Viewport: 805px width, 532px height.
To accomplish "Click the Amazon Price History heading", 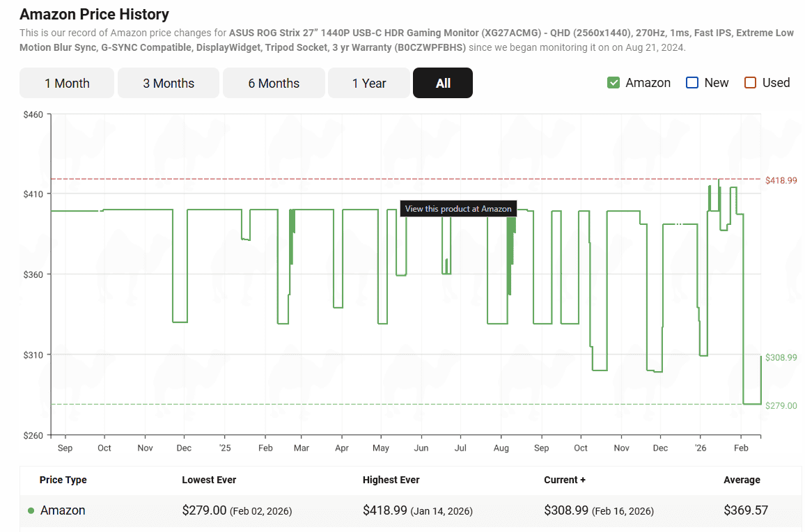I will (x=94, y=14).
